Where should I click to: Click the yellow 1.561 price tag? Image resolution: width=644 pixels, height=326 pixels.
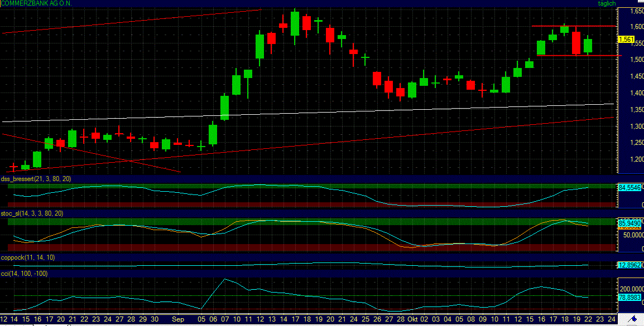[x=627, y=40]
